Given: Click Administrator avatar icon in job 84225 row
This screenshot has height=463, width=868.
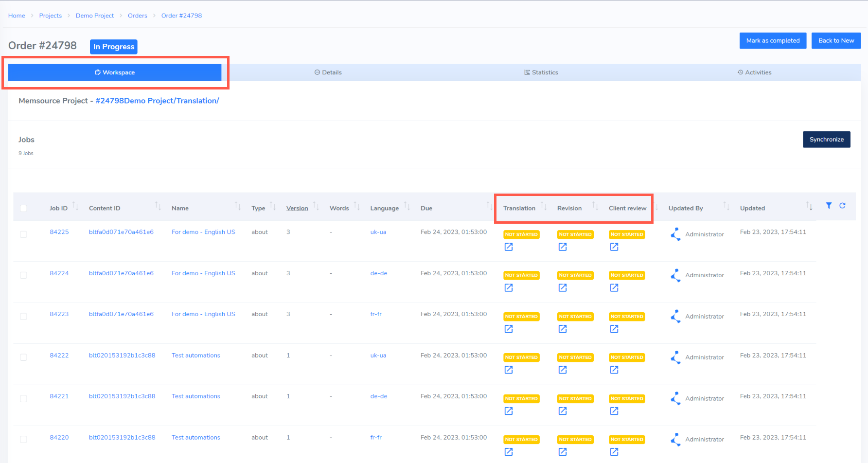Looking at the screenshot, I should pos(675,234).
